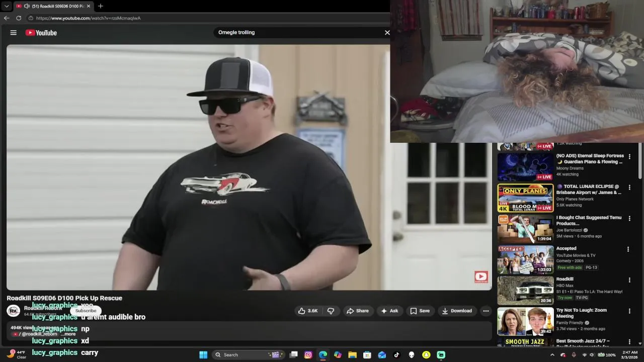The height and width of the screenshot is (362, 644).
Task: Open the 'Accepted' movie thumbnail
Action: (x=525, y=259)
